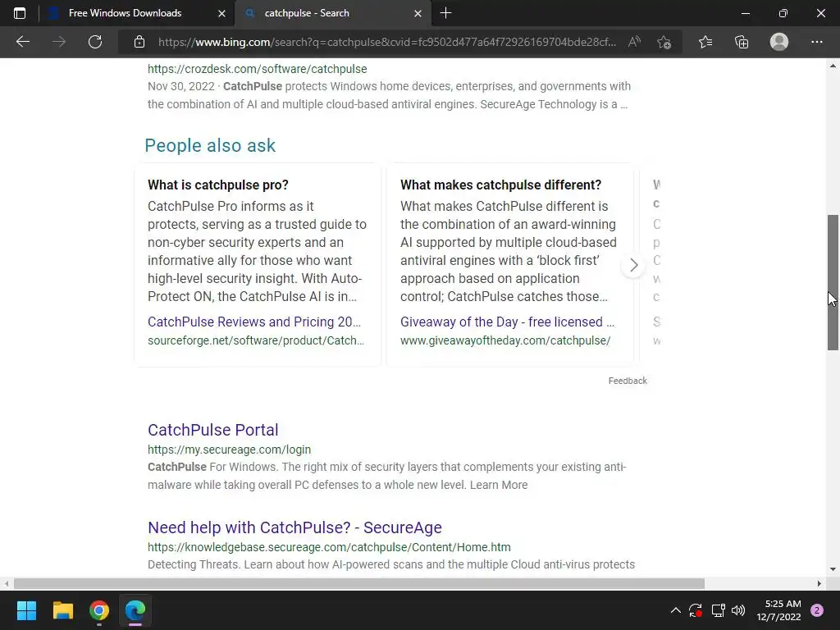The height and width of the screenshot is (630, 840).
Task: Open Edge Settings and more menu
Action: click(x=816, y=42)
